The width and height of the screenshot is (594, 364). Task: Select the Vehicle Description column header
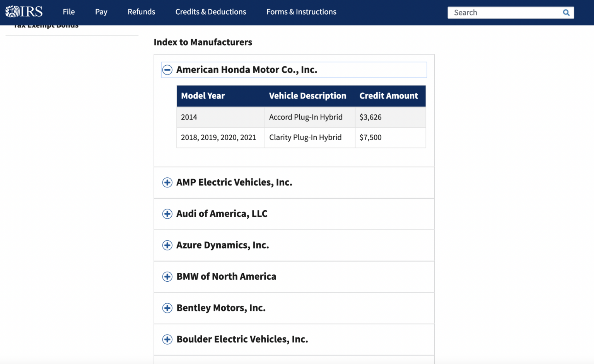(310, 96)
